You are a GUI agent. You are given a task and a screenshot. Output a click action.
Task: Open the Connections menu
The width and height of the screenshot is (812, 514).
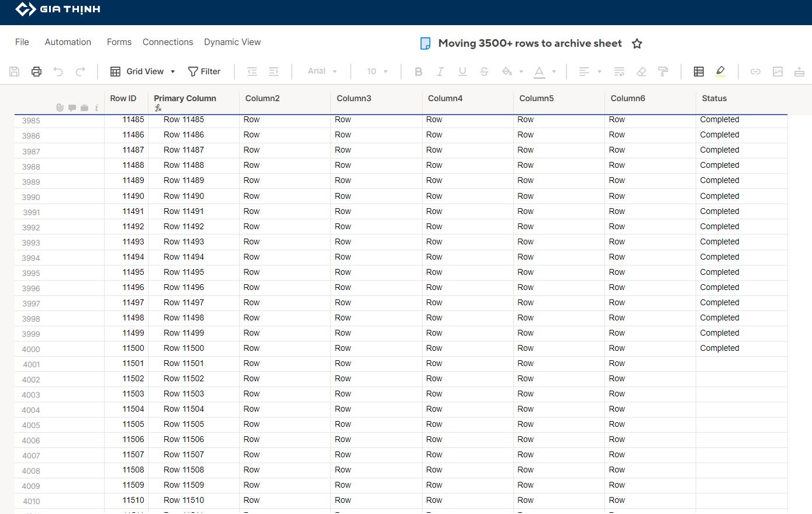point(168,42)
